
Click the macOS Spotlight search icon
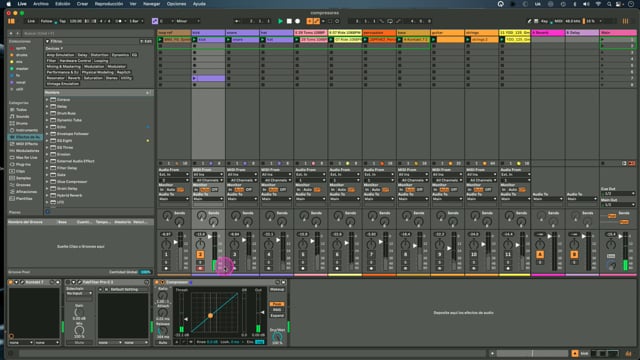(609, 4)
